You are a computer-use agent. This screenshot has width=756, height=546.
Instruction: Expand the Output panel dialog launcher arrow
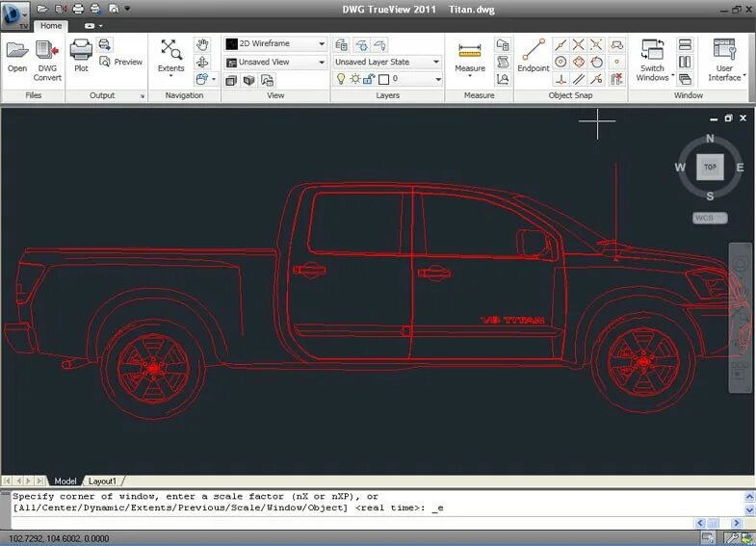click(x=143, y=96)
